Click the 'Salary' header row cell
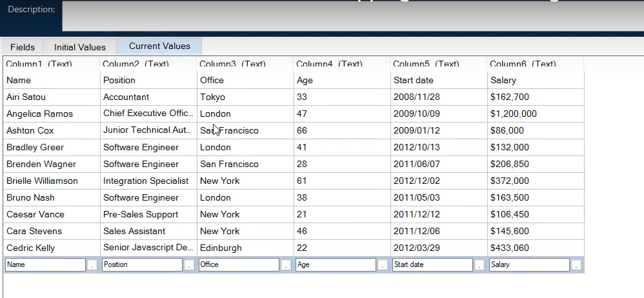This screenshot has width=644, height=298. click(x=536, y=80)
